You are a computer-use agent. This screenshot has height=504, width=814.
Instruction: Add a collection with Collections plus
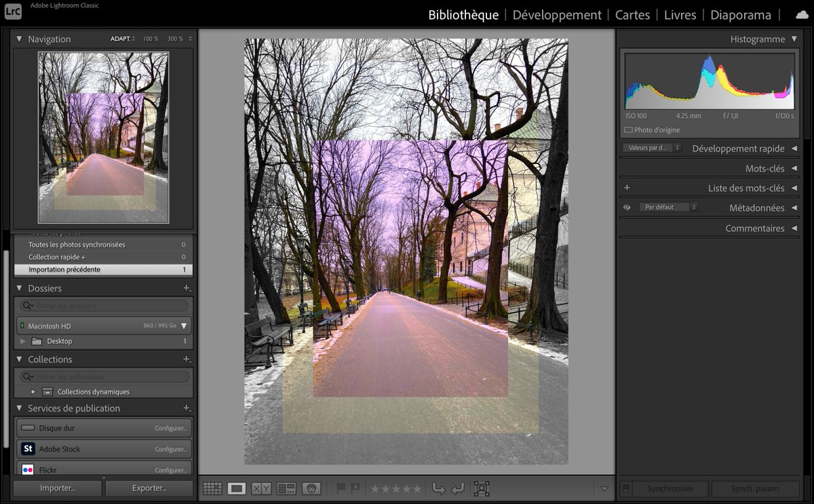[x=187, y=360]
